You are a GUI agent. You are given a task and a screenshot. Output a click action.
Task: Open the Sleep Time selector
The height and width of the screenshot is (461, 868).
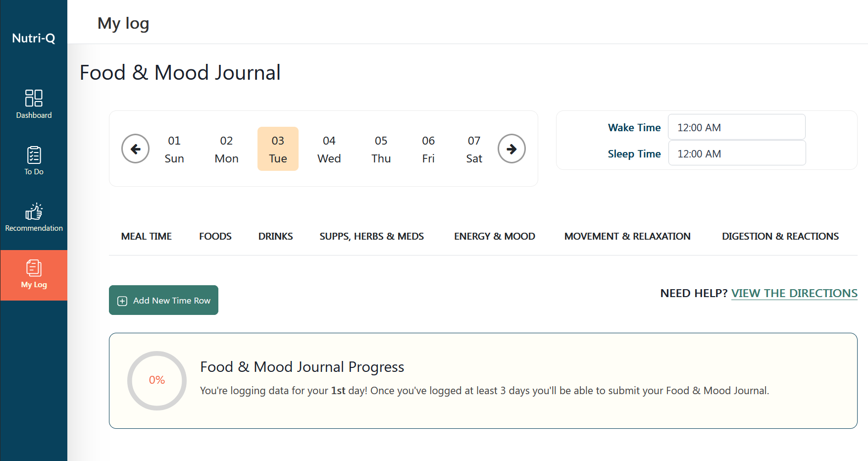pyautogui.click(x=736, y=153)
